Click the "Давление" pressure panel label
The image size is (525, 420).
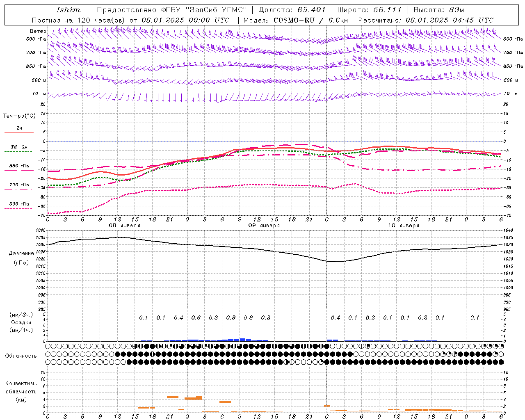click(x=21, y=253)
